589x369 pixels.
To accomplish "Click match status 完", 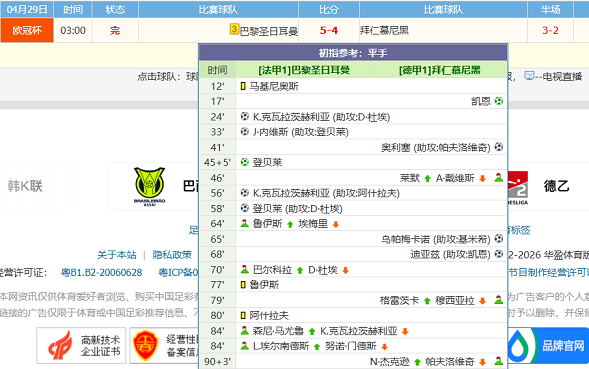I will [x=115, y=30].
